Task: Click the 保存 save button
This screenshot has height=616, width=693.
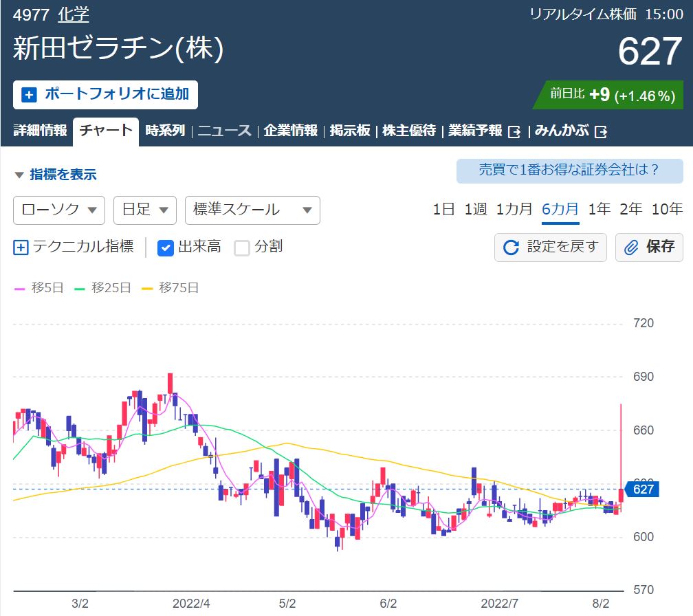Action: pos(649,247)
